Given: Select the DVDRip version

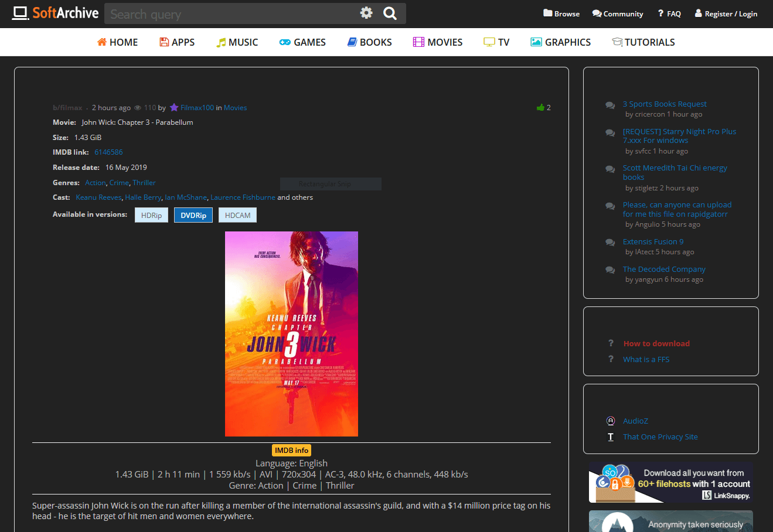Looking at the screenshot, I should [x=193, y=215].
